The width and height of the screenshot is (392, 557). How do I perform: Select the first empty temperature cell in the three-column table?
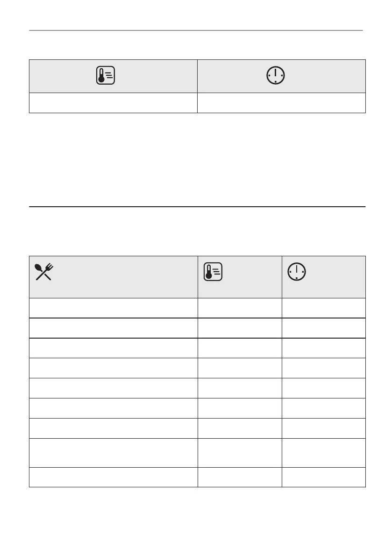(240, 308)
